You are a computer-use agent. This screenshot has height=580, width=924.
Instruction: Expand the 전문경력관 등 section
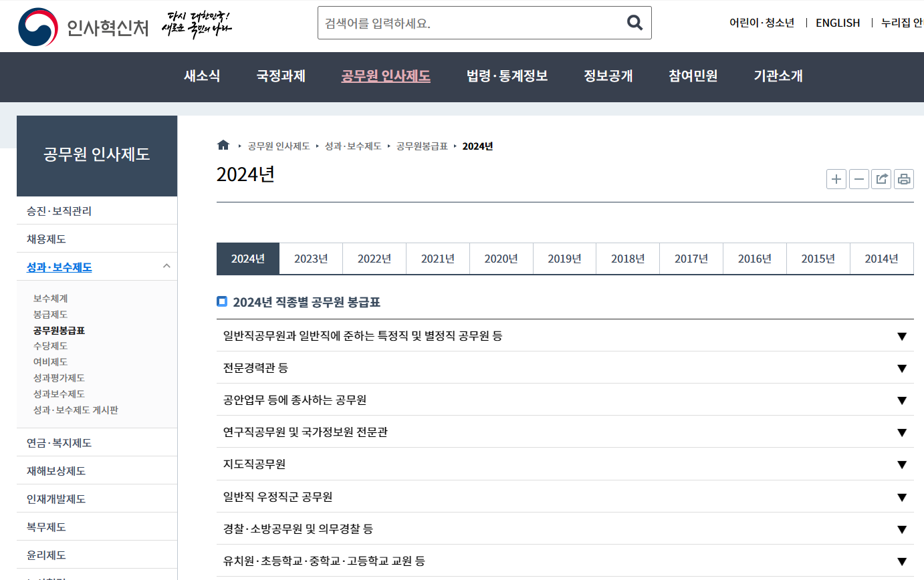point(902,368)
